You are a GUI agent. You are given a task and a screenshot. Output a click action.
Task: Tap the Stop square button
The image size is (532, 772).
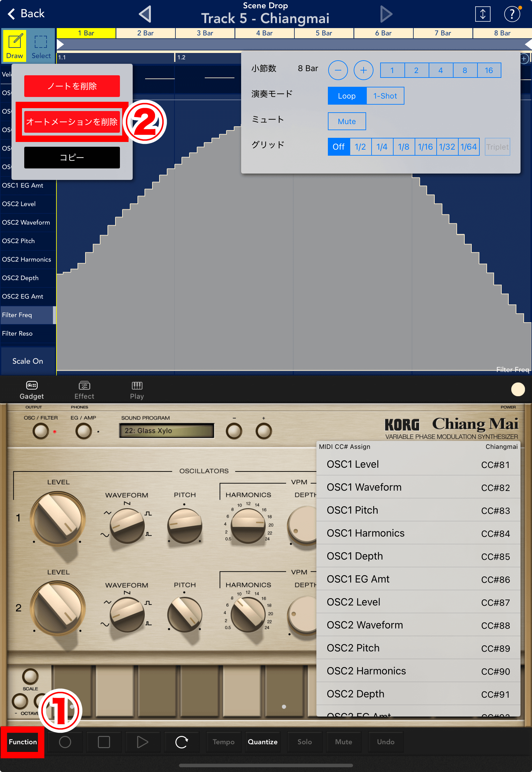(x=104, y=742)
